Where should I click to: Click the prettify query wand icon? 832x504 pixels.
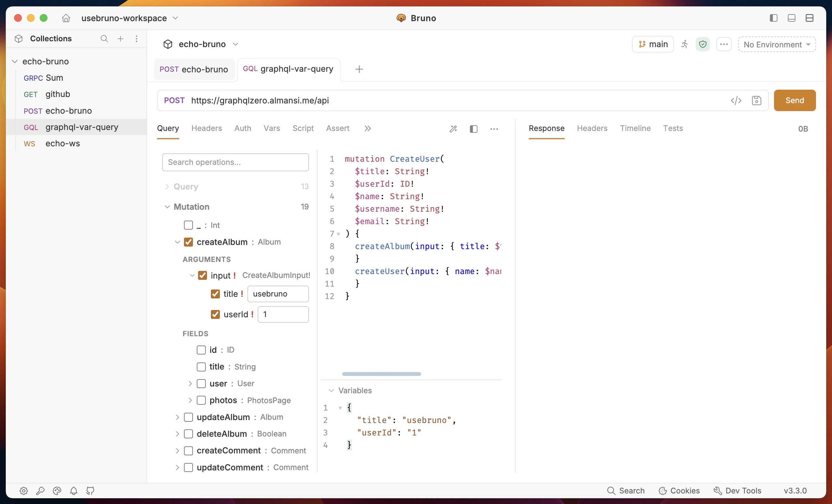453,128
